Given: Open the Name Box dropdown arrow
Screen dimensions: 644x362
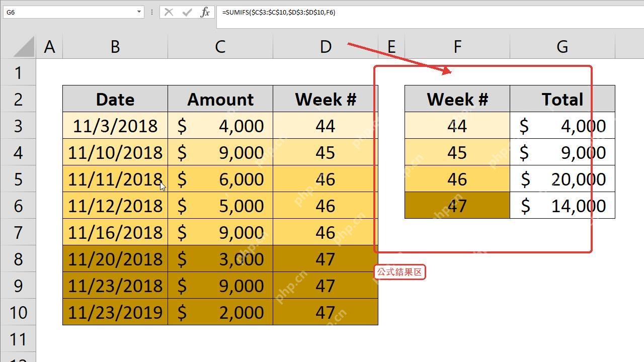Looking at the screenshot, I should pyautogui.click(x=139, y=12).
